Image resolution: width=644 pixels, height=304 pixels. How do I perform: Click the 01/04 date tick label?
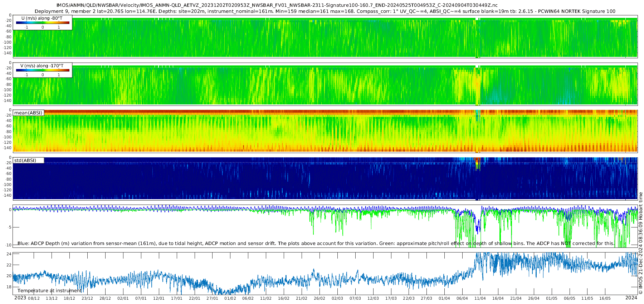444,299
